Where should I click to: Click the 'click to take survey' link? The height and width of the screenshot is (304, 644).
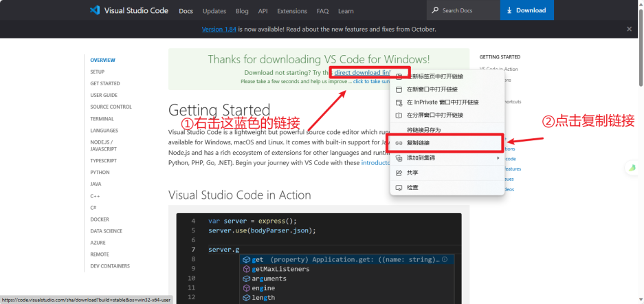(372, 81)
